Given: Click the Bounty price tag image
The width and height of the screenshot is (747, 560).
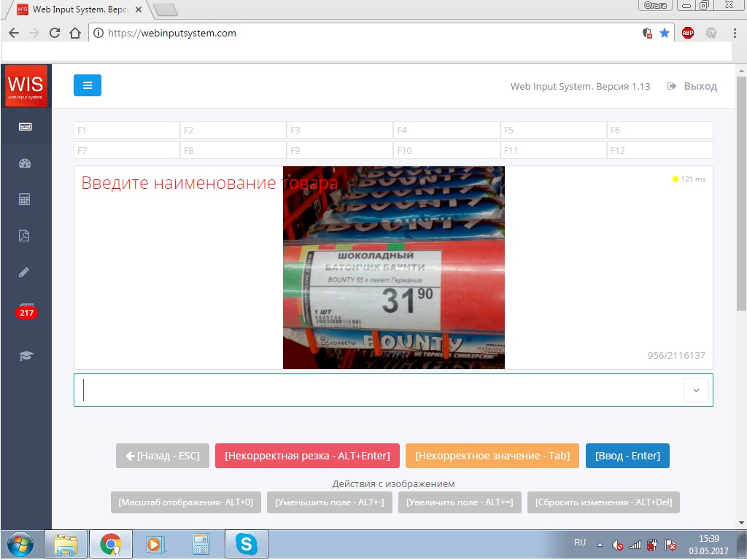Looking at the screenshot, I should (x=393, y=268).
